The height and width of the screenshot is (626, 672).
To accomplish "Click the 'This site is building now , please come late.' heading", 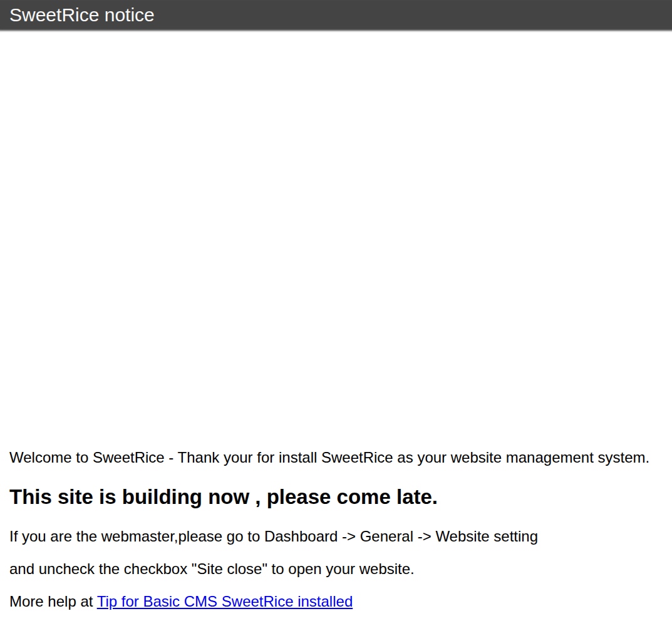I will [224, 496].
